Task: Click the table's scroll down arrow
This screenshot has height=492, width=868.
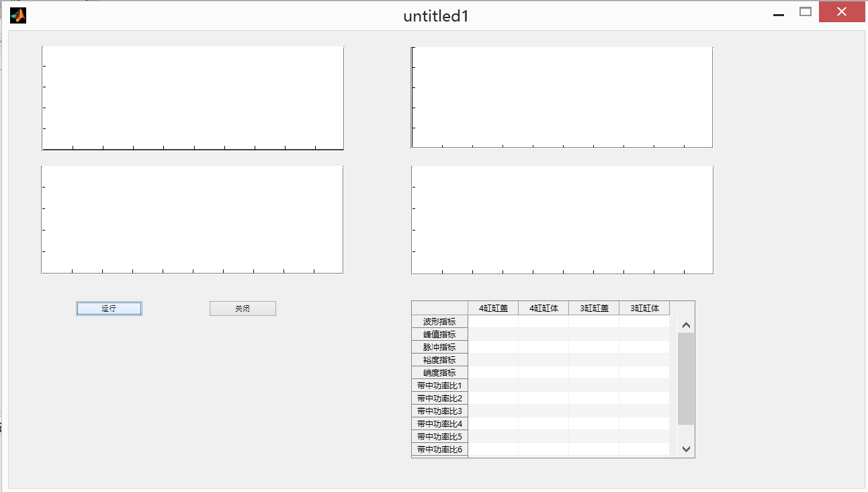Action: [686, 449]
